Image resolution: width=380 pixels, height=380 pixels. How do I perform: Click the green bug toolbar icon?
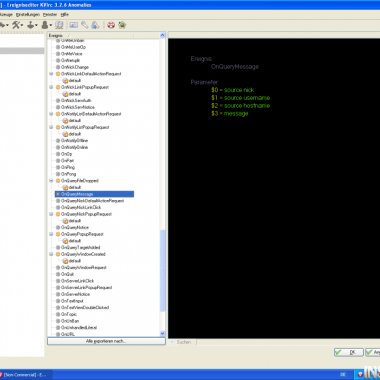tap(122, 25)
